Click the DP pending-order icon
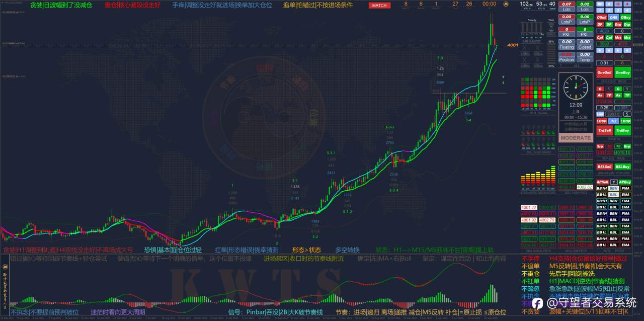Image resolution: width=644 pixels, height=321 pixels. pos(600,24)
